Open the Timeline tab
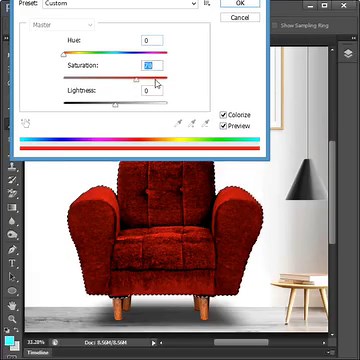This screenshot has height=360, width=360. [38, 353]
